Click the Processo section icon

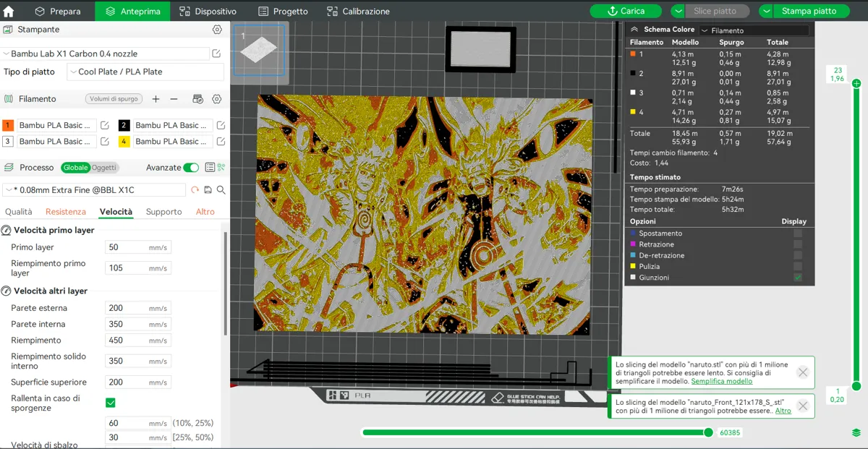coord(8,167)
